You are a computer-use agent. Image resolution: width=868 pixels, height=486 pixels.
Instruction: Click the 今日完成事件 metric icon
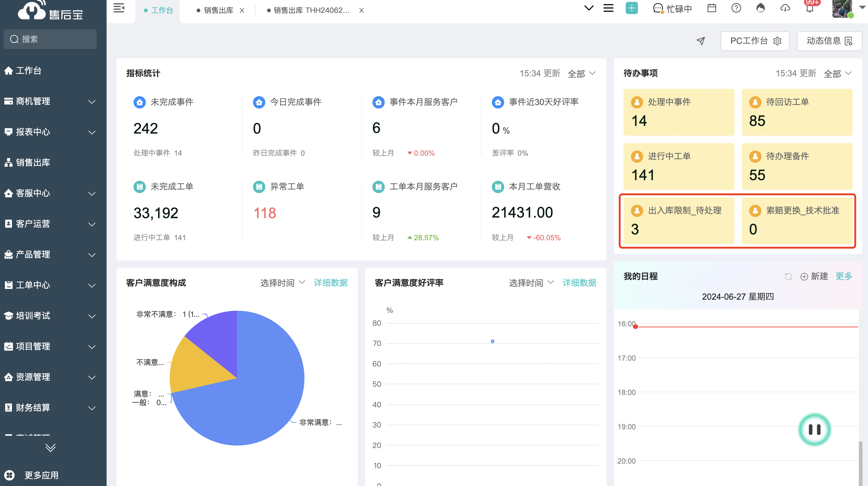coord(259,102)
